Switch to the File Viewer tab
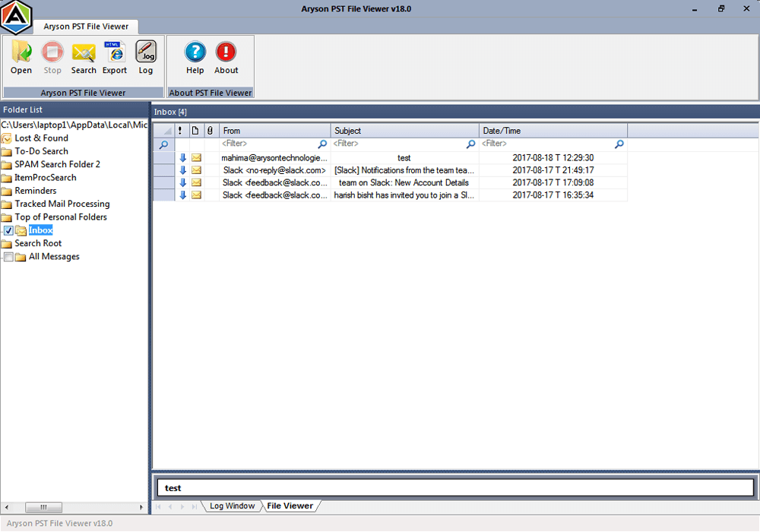Viewport: 760px width, 532px height. coord(290,506)
